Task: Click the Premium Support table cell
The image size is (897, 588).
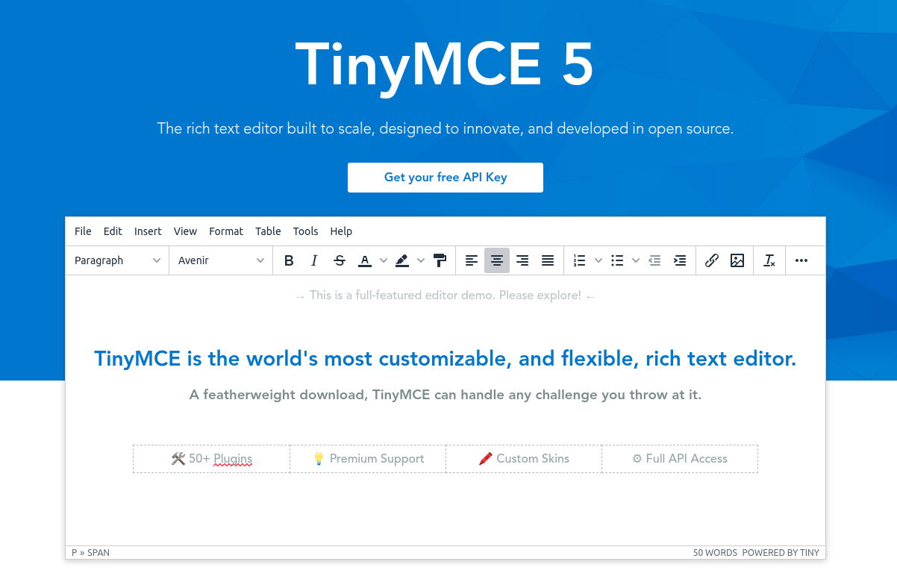Action: coord(368,459)
